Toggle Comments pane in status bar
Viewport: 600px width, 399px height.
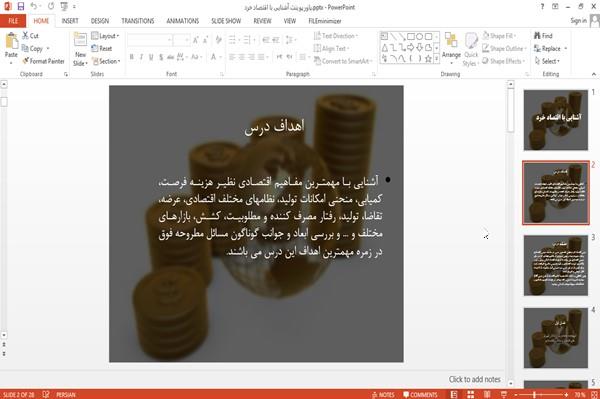(x=420, y=394)
